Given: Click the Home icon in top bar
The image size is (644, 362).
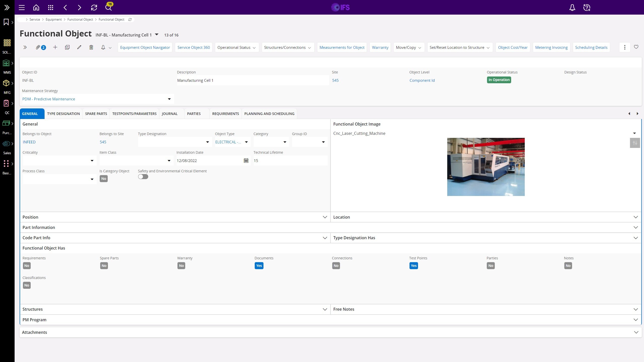Looking at the screenshot, I should 36,8.
